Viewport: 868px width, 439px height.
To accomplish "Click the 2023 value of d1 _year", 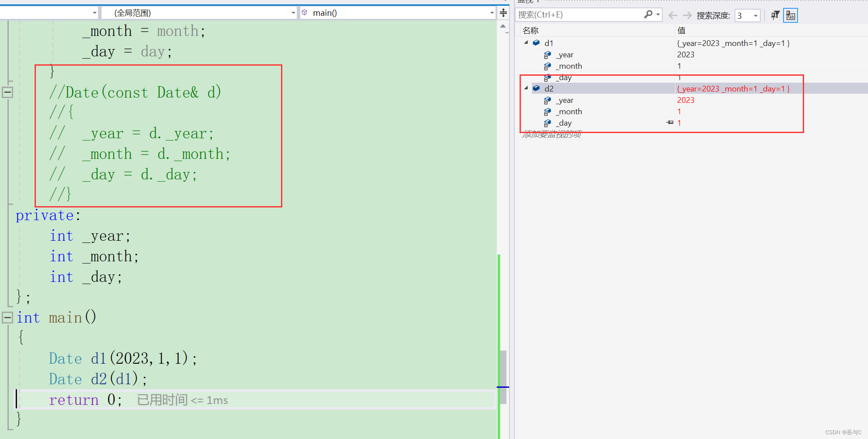I will (685, 55).
